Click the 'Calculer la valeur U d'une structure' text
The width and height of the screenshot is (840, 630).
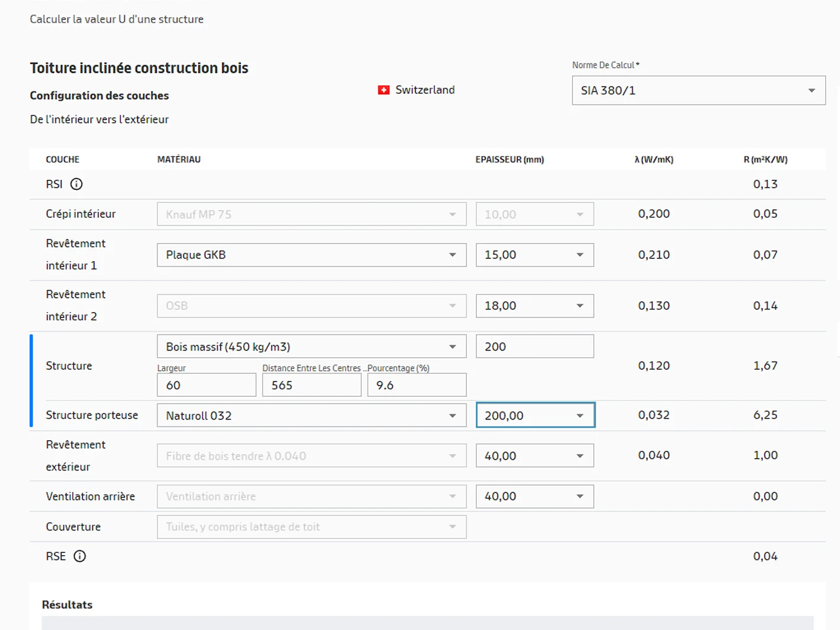pos(117,19)
